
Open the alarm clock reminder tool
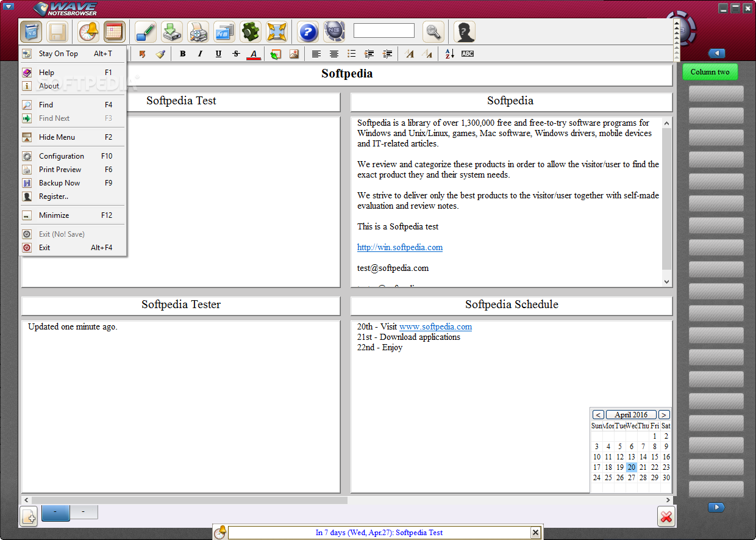(x=88, y=31)
